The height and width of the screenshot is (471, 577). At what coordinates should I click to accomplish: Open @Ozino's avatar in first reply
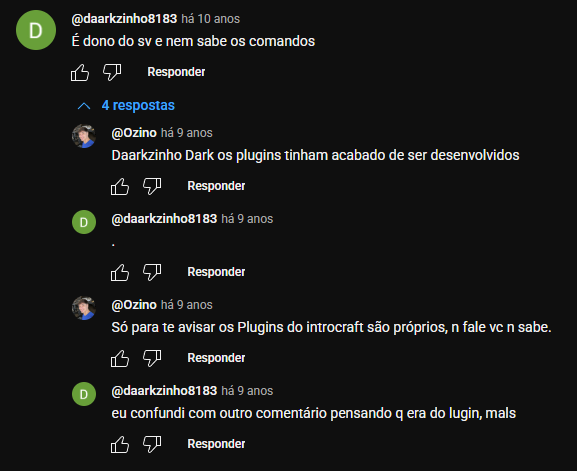coord(84,136)
